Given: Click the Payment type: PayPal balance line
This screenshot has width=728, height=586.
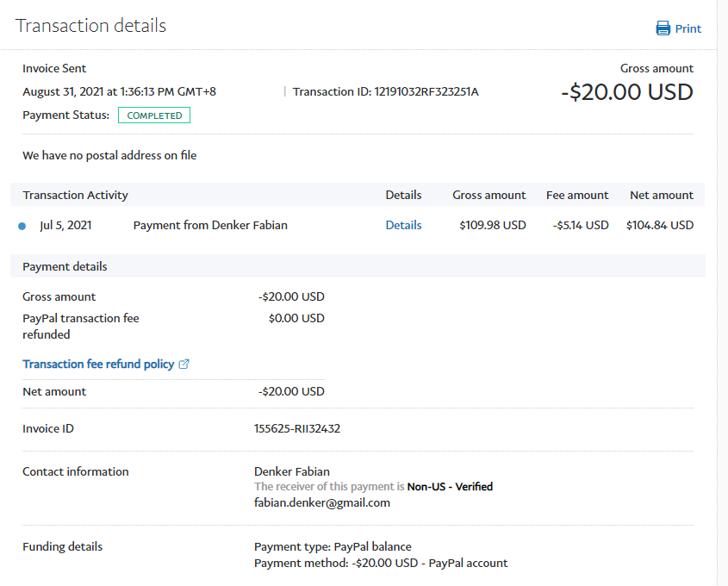Looking at the screenshot, I should pyautogui.click(x=333, y=546).
